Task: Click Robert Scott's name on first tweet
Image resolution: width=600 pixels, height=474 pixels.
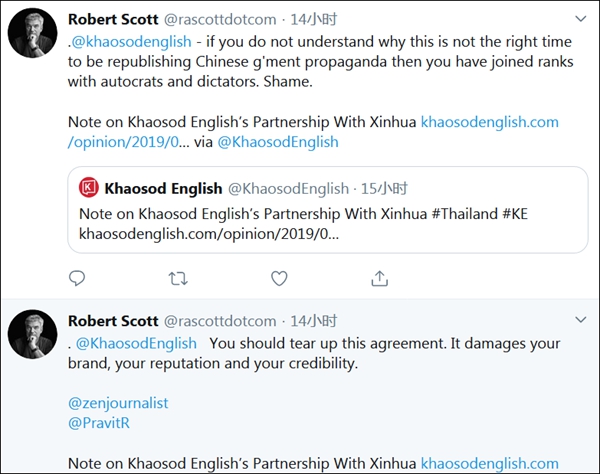Action: coord(112,19)
